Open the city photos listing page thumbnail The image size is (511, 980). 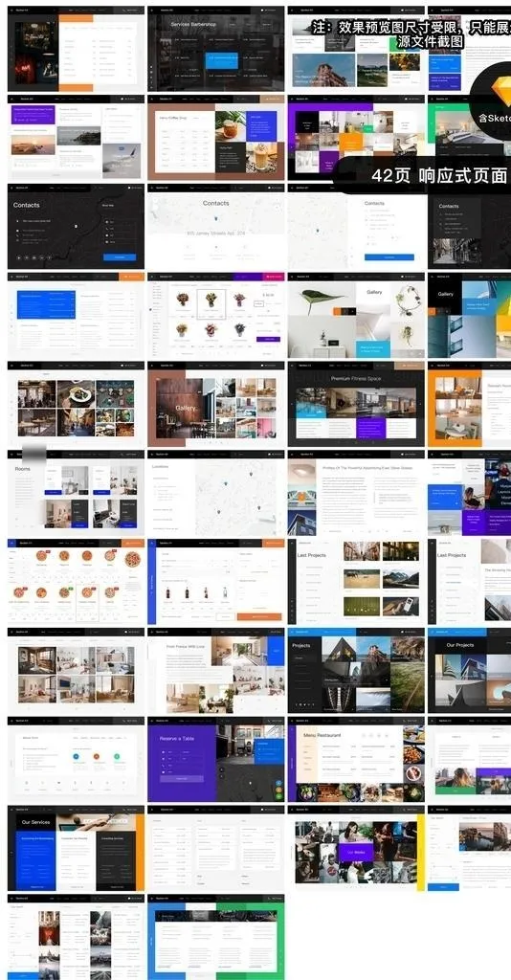76,936
